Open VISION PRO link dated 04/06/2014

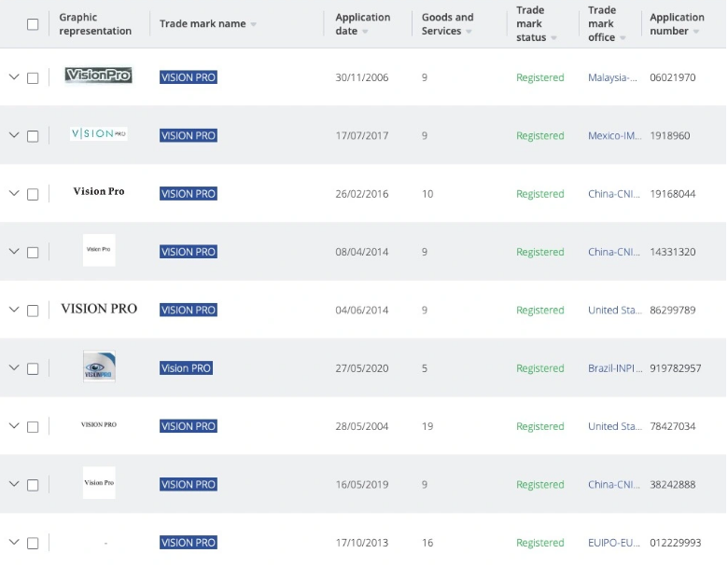(189, 310)
